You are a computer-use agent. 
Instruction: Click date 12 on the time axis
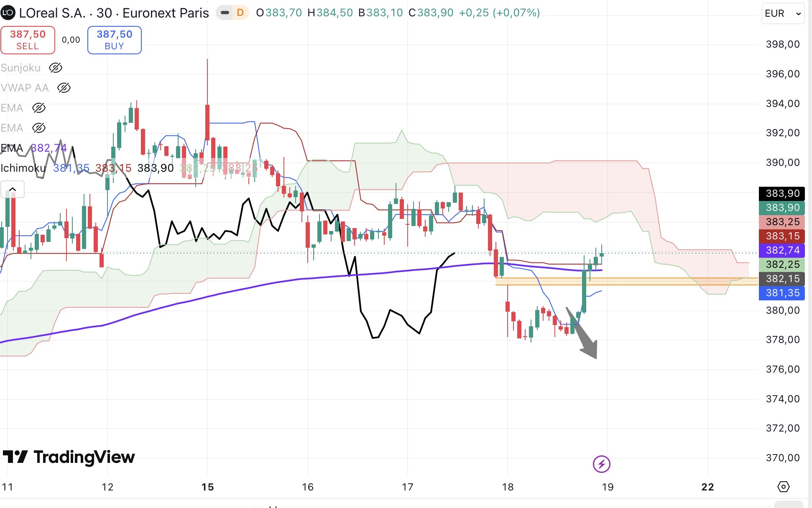[107, 487]
